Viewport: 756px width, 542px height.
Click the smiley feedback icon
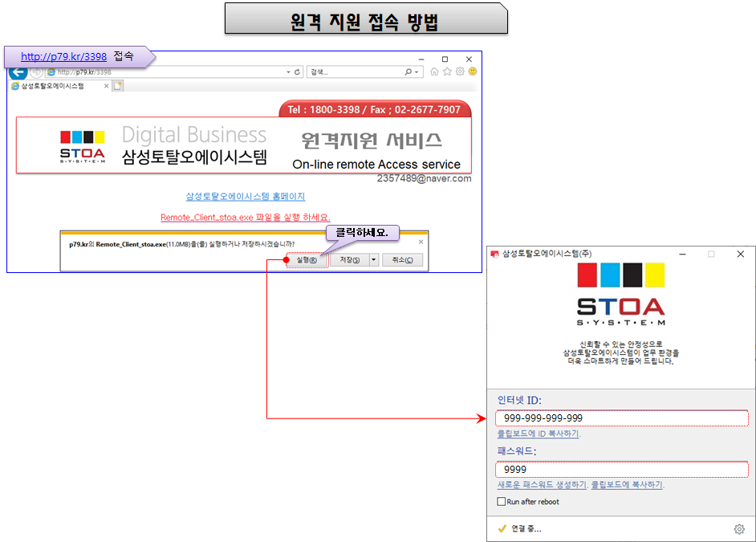pyautogui.click(x=473, y=72)
